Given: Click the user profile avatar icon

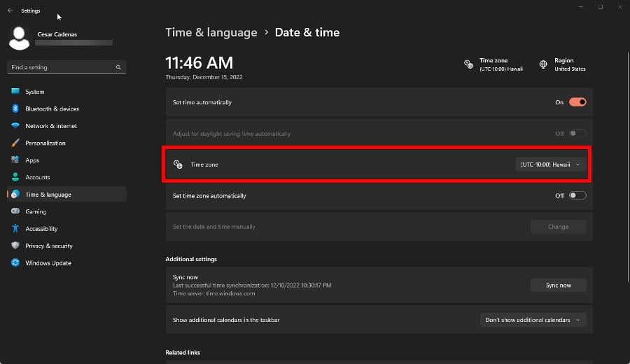Looking at the screenshot, I should pos(19,38).
